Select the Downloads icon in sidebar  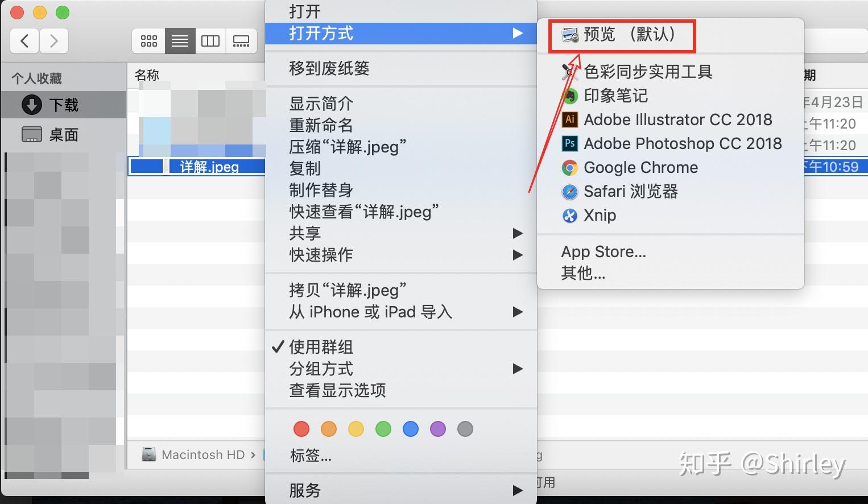pyautogui.click(x=32, y=105)
